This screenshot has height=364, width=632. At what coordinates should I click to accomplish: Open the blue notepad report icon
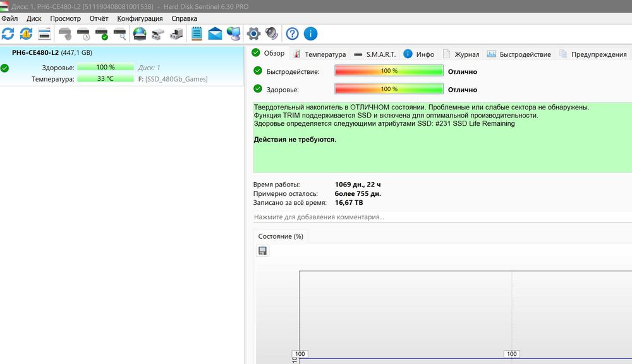197,34
